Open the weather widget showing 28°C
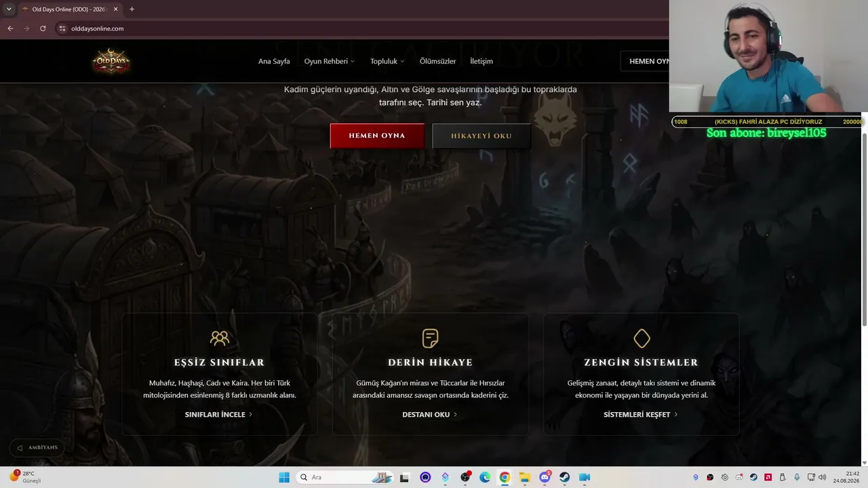Screen dimensions: 868x488 [x=25, y=476]
